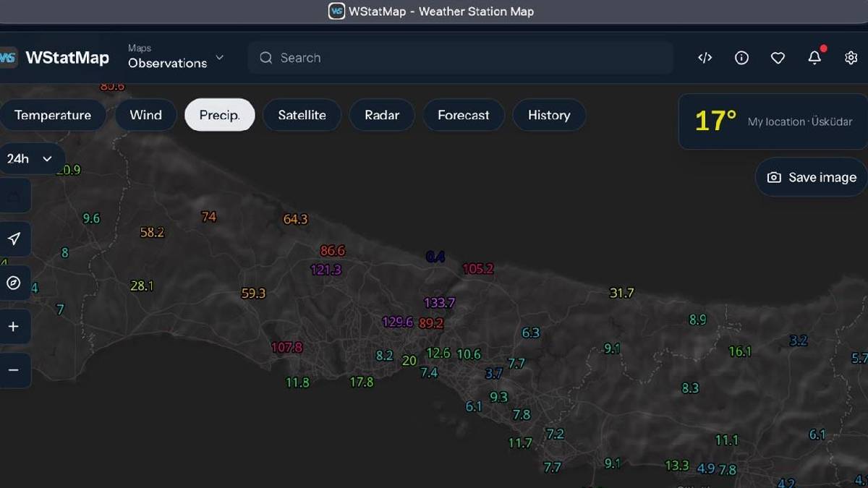This screenshot has height=488, width=868.
Task: Open the Radar tab
Action: tap(382, 115)
